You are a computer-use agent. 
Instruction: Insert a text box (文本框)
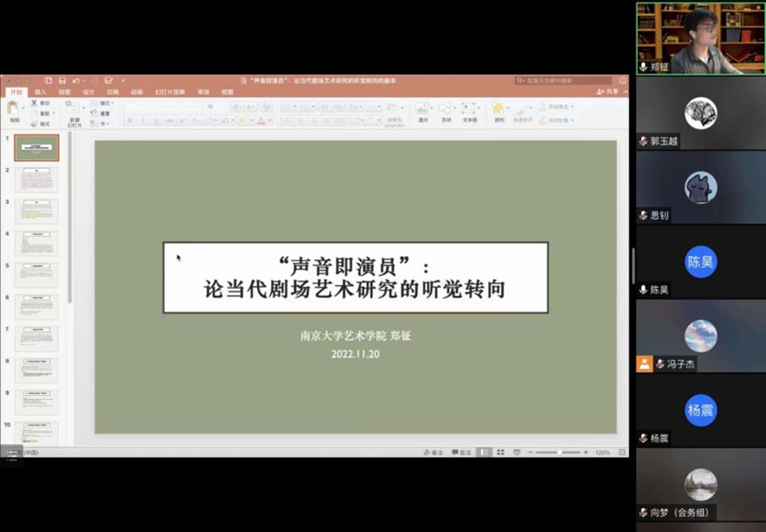pos(468,106)
